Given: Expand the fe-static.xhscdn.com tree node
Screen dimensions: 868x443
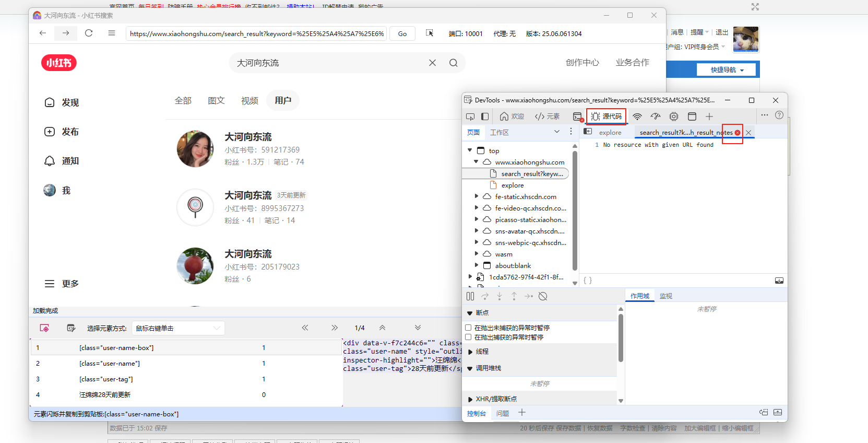Looking at the screenshot, I should click(x=476, y=196).
